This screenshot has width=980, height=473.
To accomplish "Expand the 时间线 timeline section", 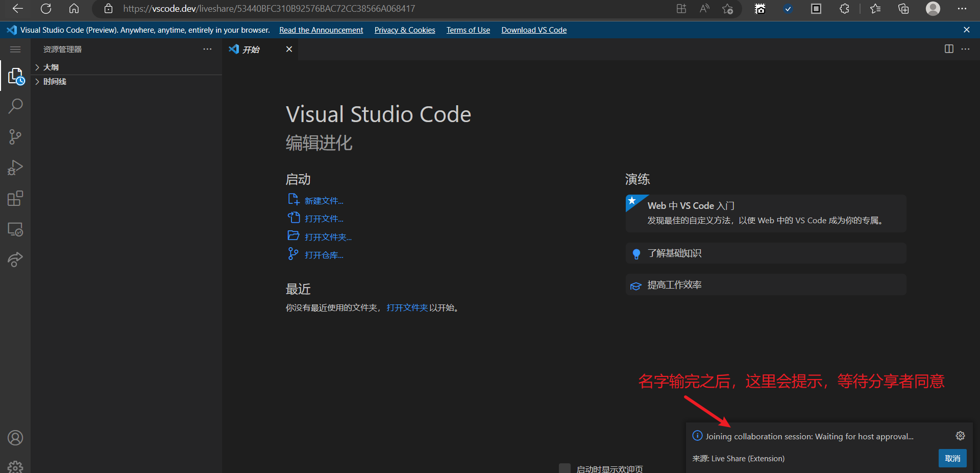I will [55, 82].
